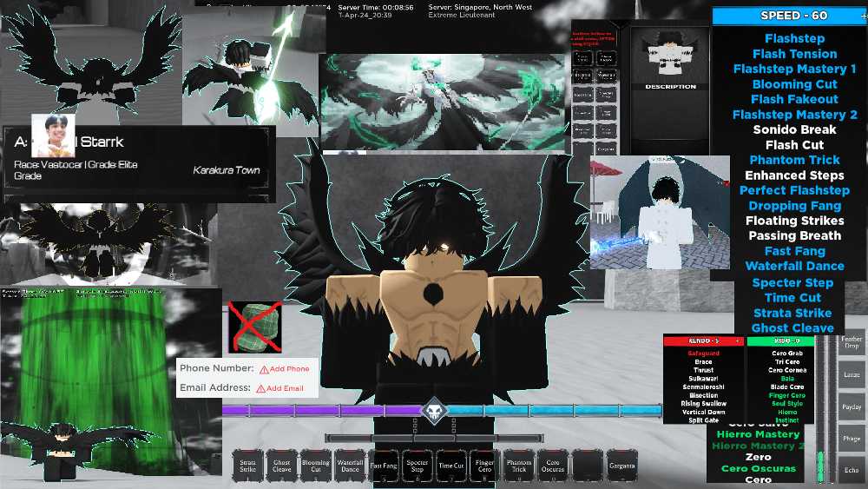Image resolution: width=868 pixels, height=489 pixels.
Task: Expand the red KENDO skill tree header
Action: click(x=704, y=341)
